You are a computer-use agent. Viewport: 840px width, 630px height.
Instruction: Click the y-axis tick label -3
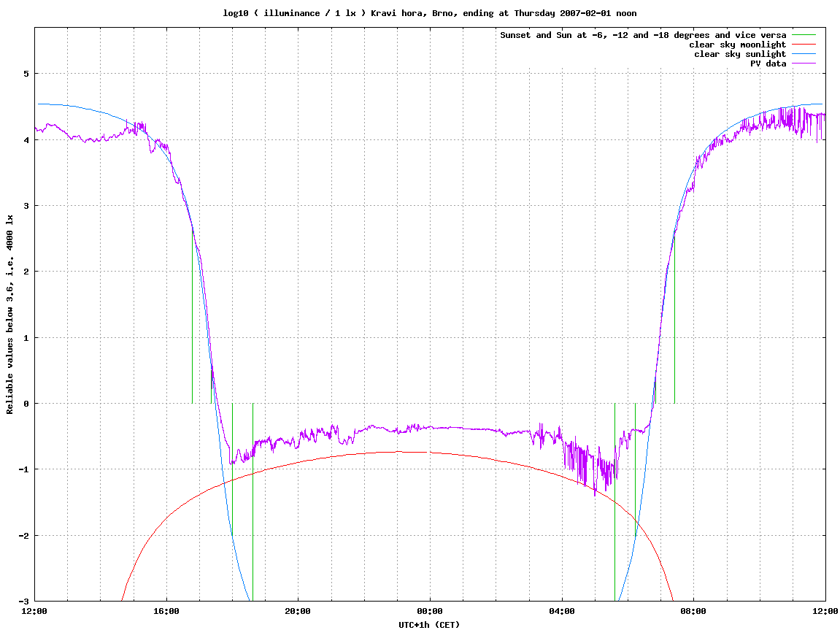(24, 601)
